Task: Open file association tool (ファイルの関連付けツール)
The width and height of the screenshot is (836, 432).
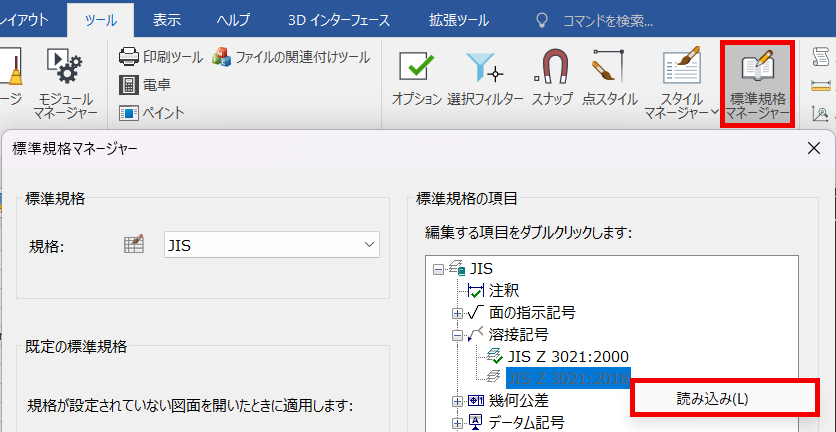Action: click(x=291, y=57)
